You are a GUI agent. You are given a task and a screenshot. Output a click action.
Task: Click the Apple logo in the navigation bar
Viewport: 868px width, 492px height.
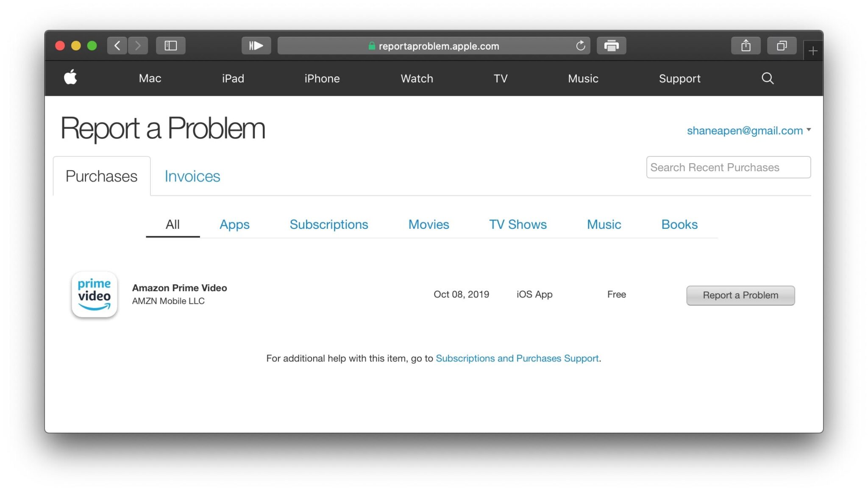(x=70, y=78)
